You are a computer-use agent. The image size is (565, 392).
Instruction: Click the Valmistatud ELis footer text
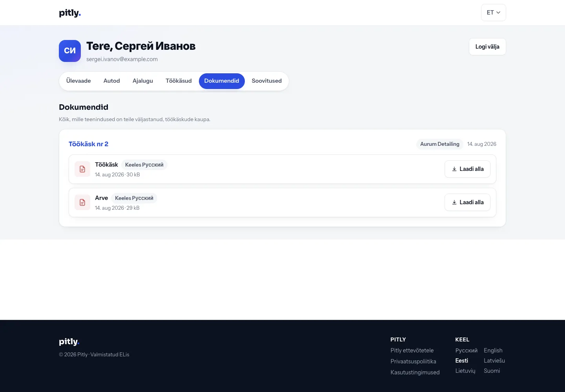tap(110, 354)
